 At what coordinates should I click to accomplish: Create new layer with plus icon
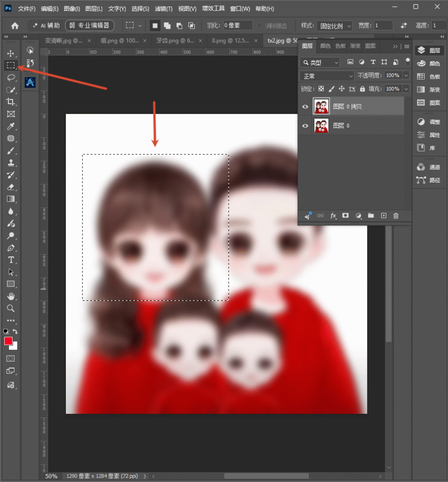384,216
